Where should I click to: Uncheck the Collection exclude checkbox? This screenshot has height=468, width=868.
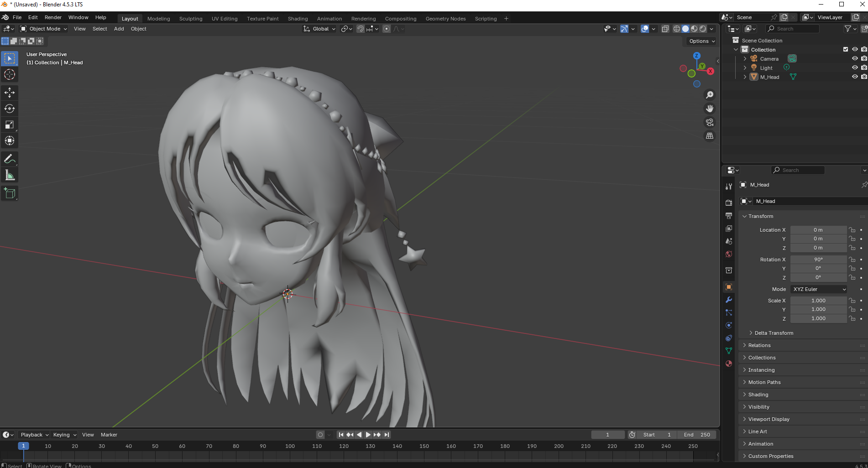tap(846, 49)
